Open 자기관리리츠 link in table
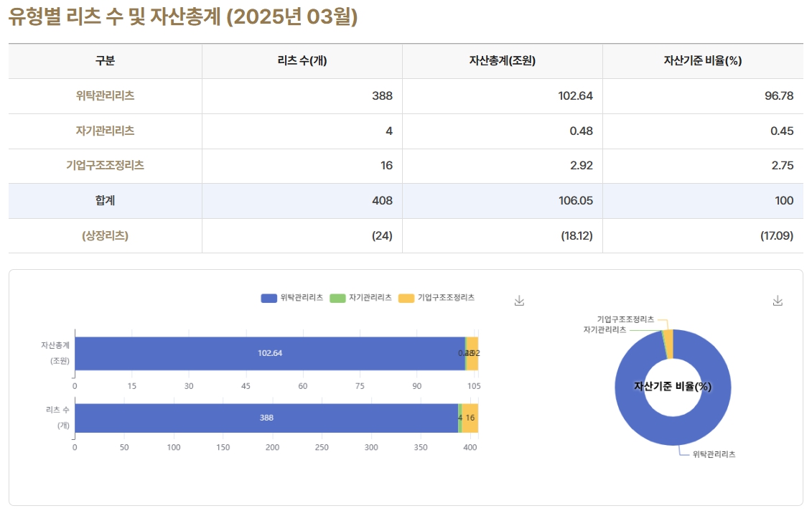Screen dimensions: 812x516 point(105,131)
